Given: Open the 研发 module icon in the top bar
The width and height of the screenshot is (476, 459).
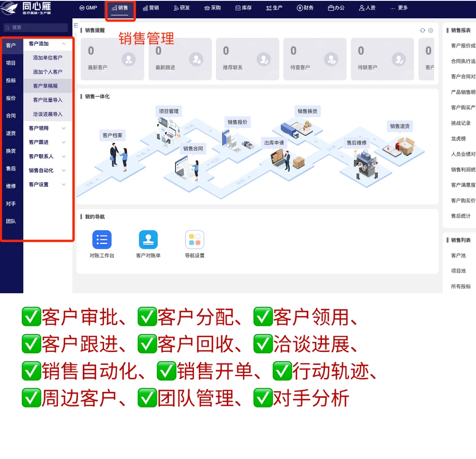Looking at the screenshot, I should tap(181, 7).
